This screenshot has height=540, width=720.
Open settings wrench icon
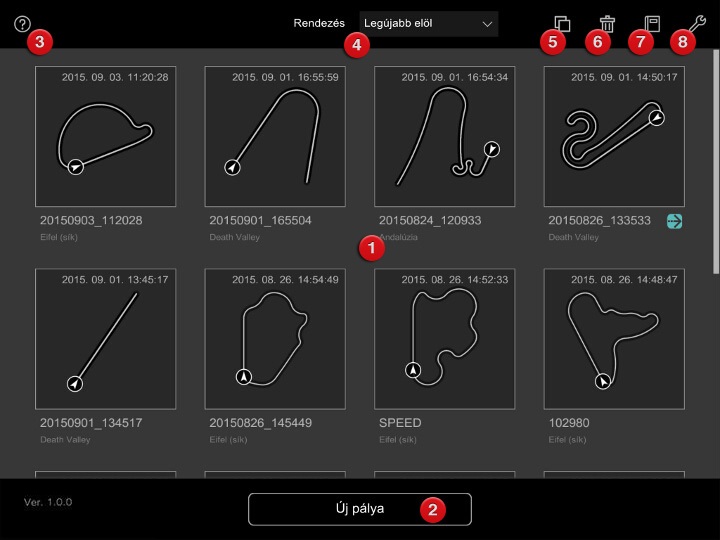[x=696, y=23]
